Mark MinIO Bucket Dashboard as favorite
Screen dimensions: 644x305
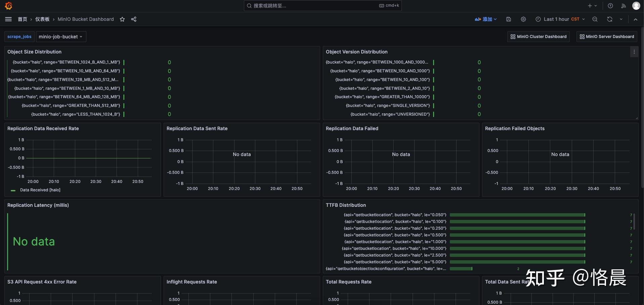(122, 19)
